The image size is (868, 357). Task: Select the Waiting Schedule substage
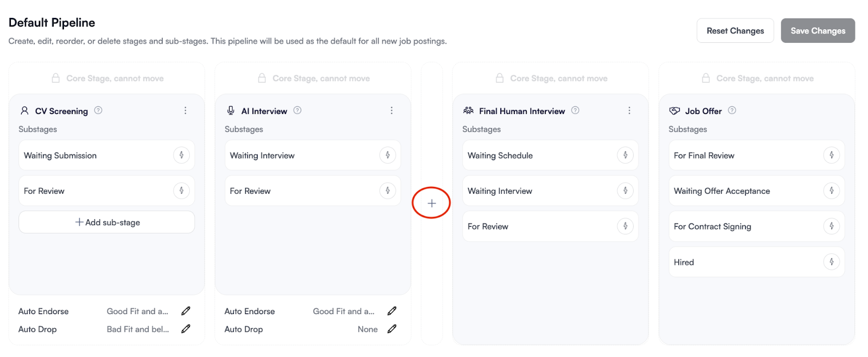[x=551, y=155]
